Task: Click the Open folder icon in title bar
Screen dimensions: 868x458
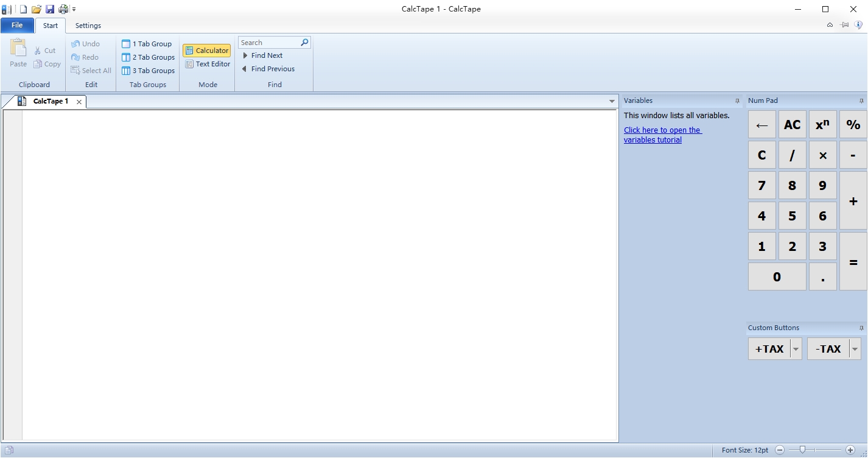Action: 37,9
